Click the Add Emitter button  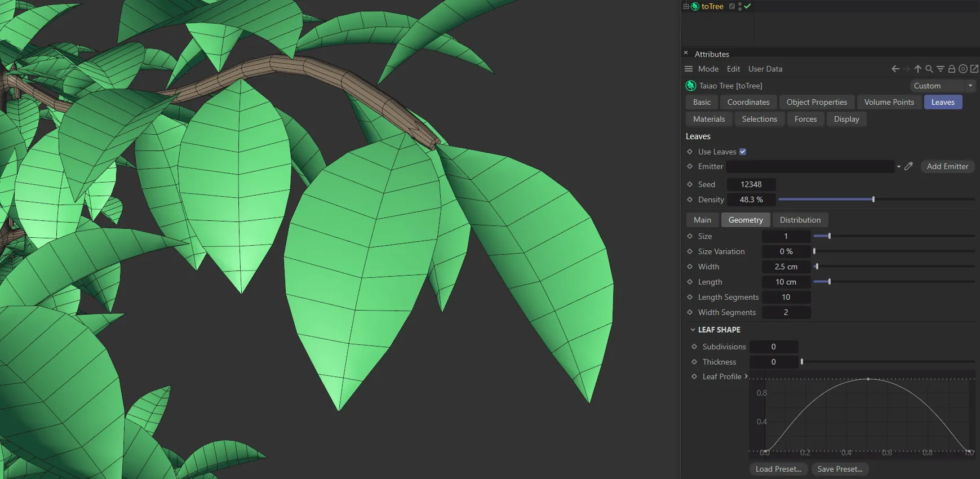click(947, 166)
